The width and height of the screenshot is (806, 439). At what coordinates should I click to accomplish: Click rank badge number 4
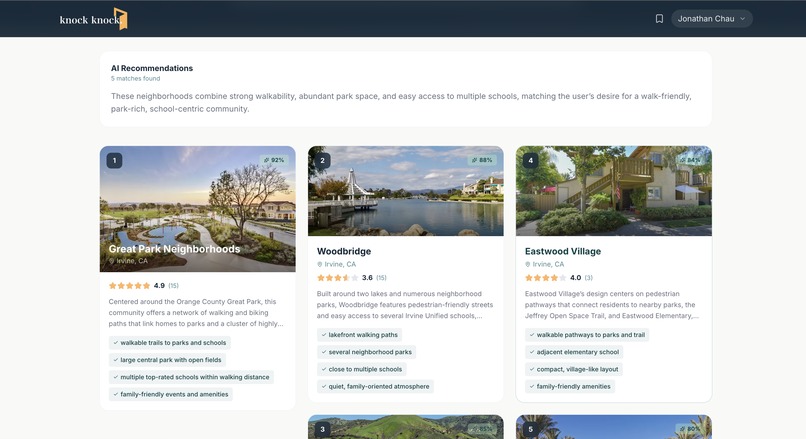pyautogui.click(x=530, y=160)
